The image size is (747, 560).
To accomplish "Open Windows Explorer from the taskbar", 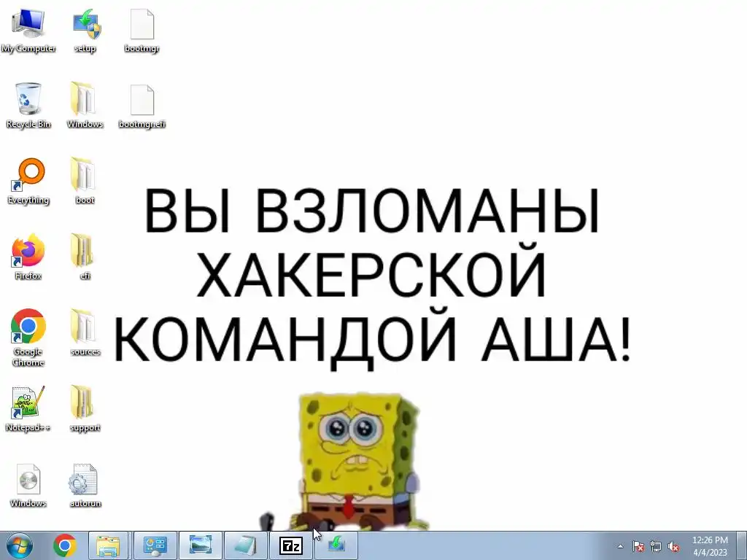I will tap(108, 545).
